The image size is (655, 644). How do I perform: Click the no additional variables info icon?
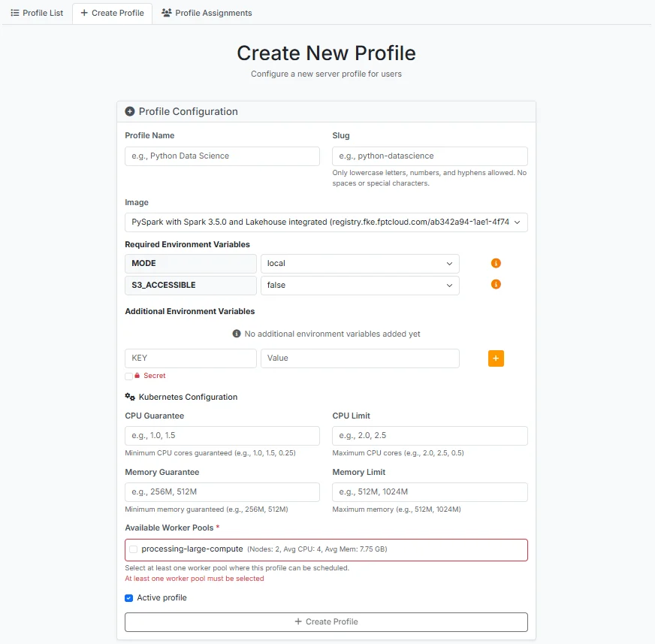point(237,334)
